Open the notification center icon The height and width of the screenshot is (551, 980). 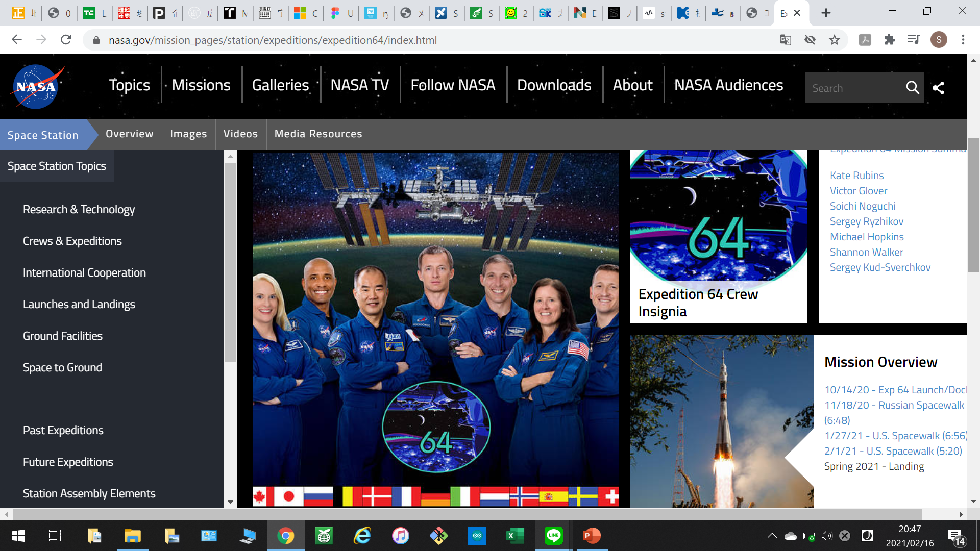(957, 536)
